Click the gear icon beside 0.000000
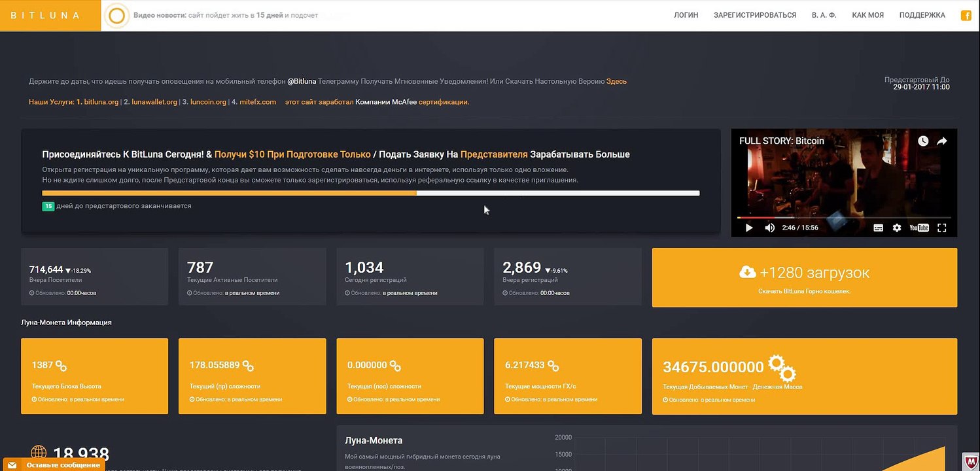This screenshot has width=980, height=471. [396, 366]
